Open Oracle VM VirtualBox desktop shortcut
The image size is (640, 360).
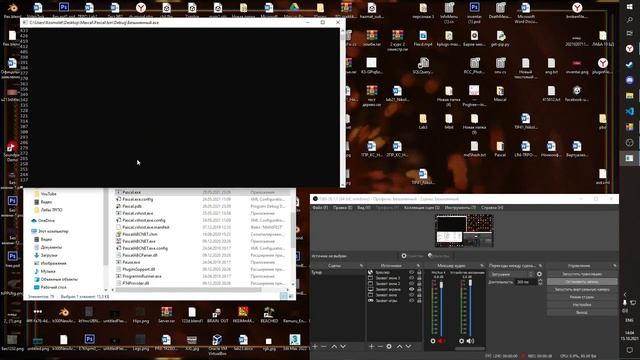coord(217,343)
